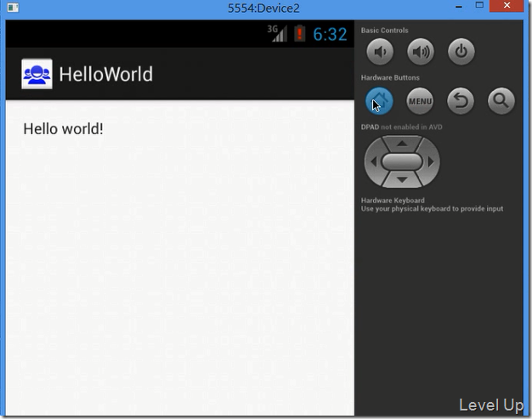
Task: Click the HelloWorld app icon
Action: [37, 74]
